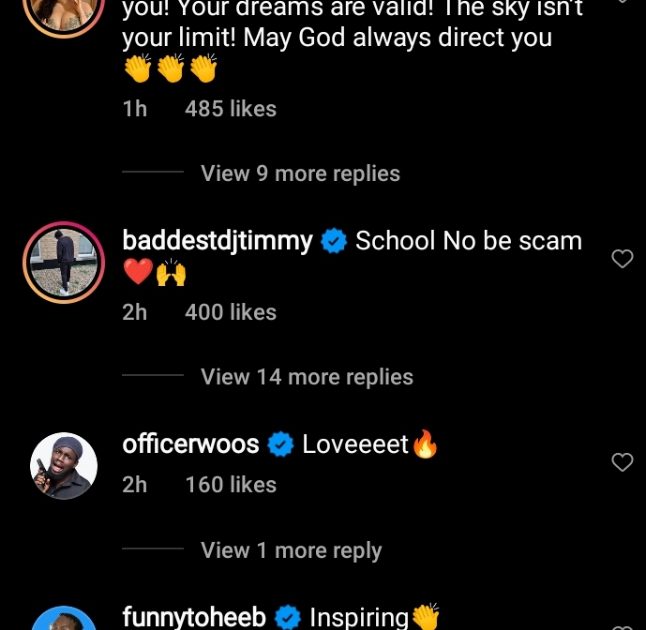Click verified badge next to funnytoheeb
This screenshot has height=630, width=646.
288,617
